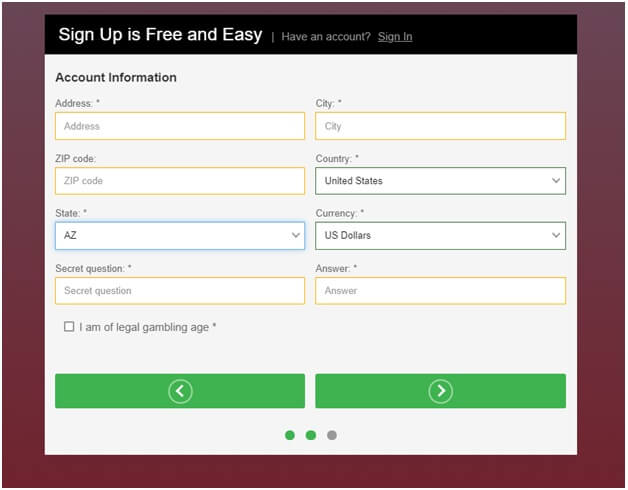Select the gray third step dot
628x490 pixels.
point(332,435)
